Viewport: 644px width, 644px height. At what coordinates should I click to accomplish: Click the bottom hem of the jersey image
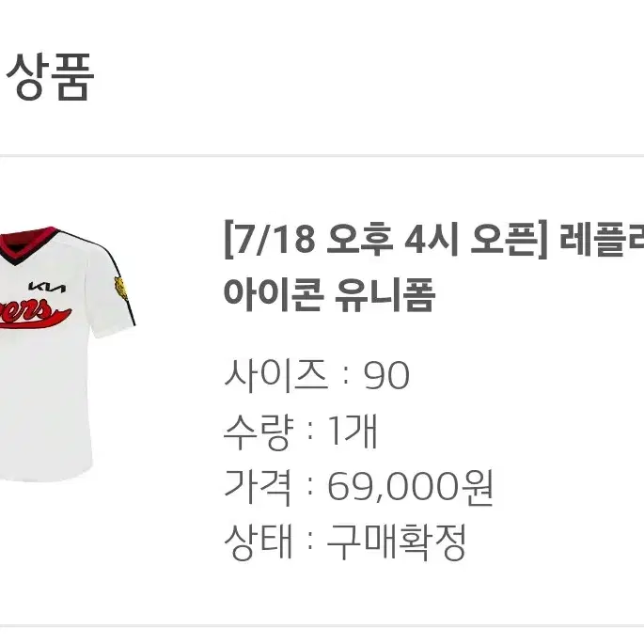click(x=45, y=475)
